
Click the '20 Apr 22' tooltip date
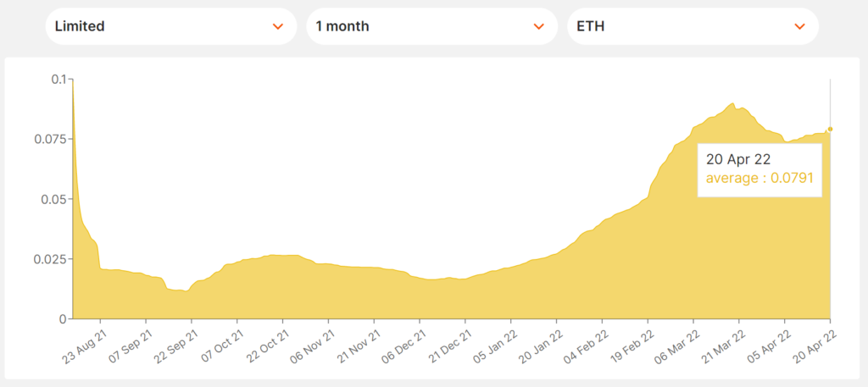click(x=738, y=159)
